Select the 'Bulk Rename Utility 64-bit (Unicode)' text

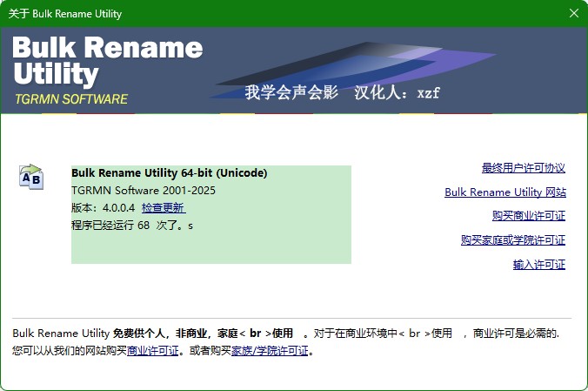pos(169,172)
